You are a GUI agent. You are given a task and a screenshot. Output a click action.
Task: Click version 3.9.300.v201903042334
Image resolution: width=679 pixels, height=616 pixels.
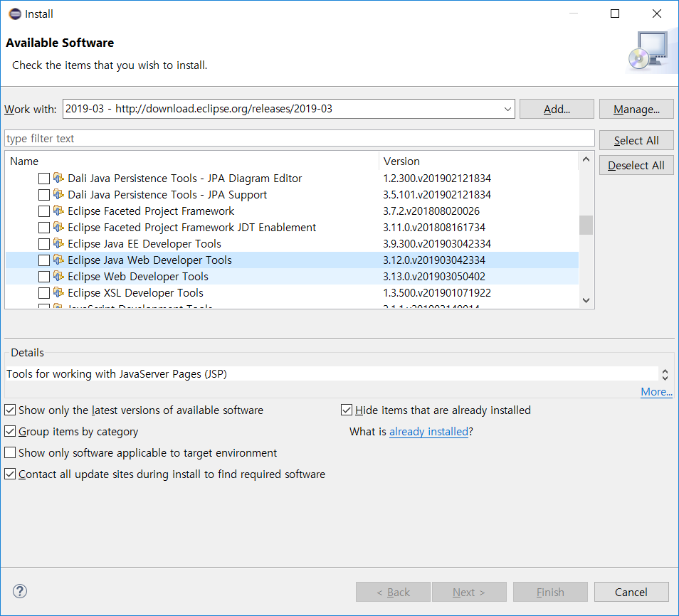[437, 244]
